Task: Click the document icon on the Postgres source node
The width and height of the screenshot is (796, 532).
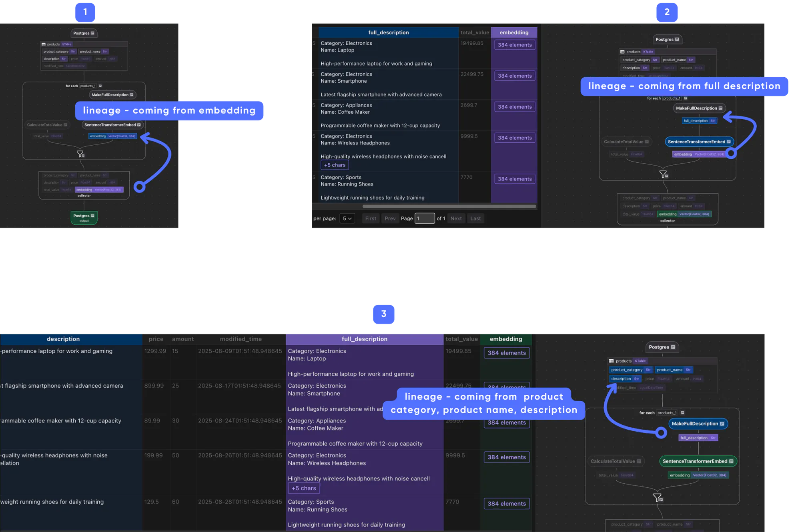Action: pyautogui.click(x=93, y=33)
